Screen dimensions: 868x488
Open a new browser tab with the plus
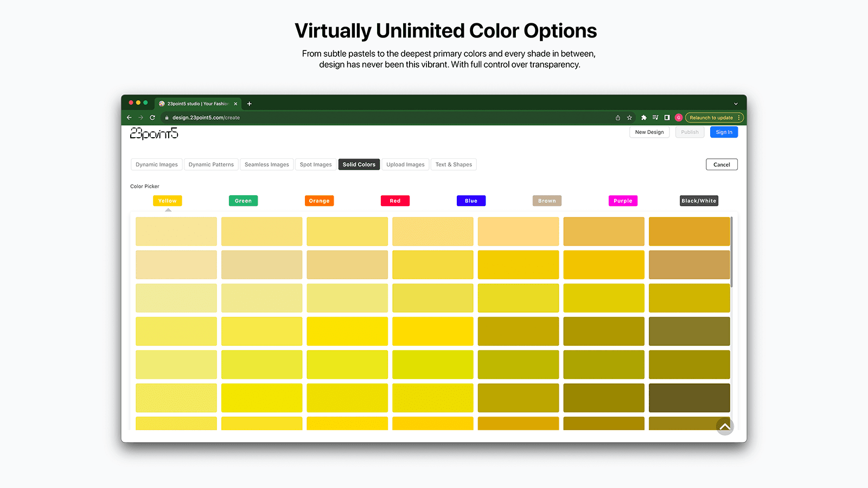point(250,104)
